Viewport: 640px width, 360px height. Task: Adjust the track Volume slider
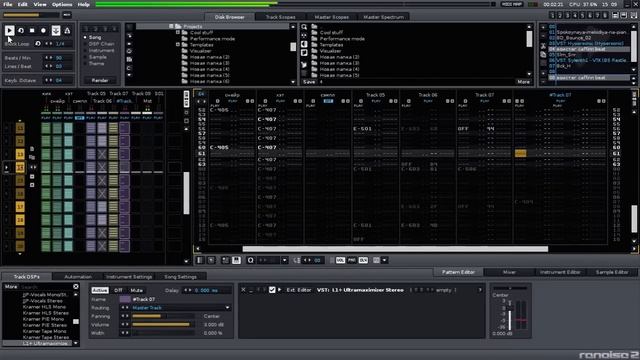click(163, 325)
